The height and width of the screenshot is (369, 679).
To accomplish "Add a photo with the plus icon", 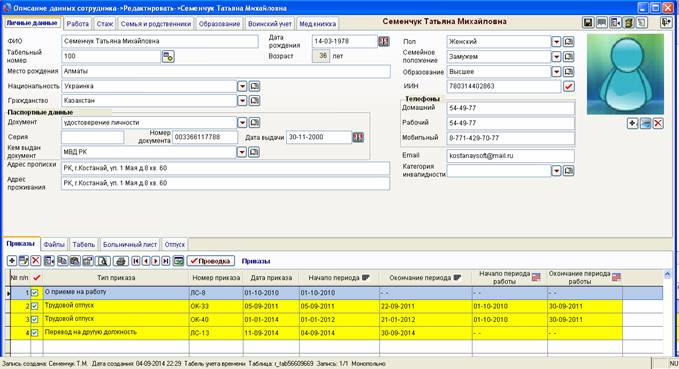I will (632, 123).
